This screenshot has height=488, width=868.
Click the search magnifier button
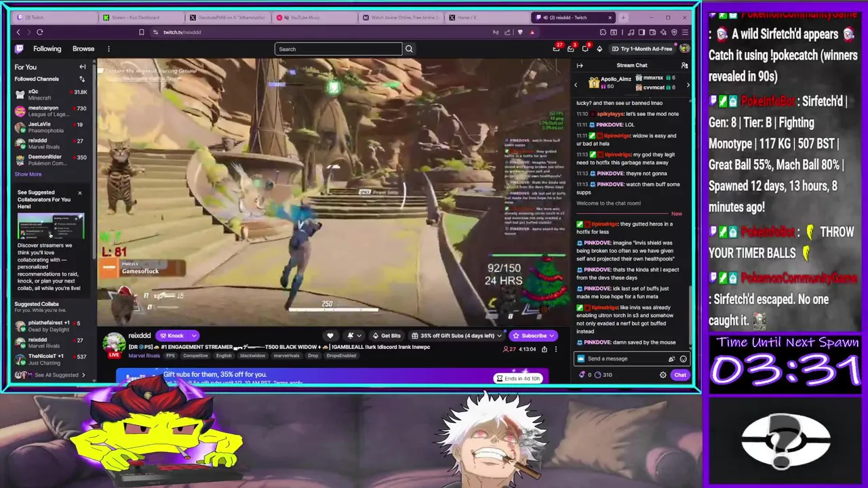point(409,49)
